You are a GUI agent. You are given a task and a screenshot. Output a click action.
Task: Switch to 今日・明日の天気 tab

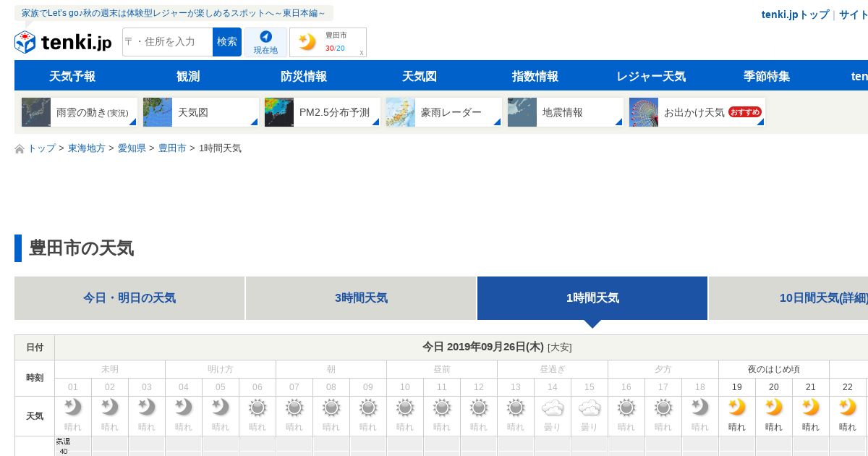(129, 298)
